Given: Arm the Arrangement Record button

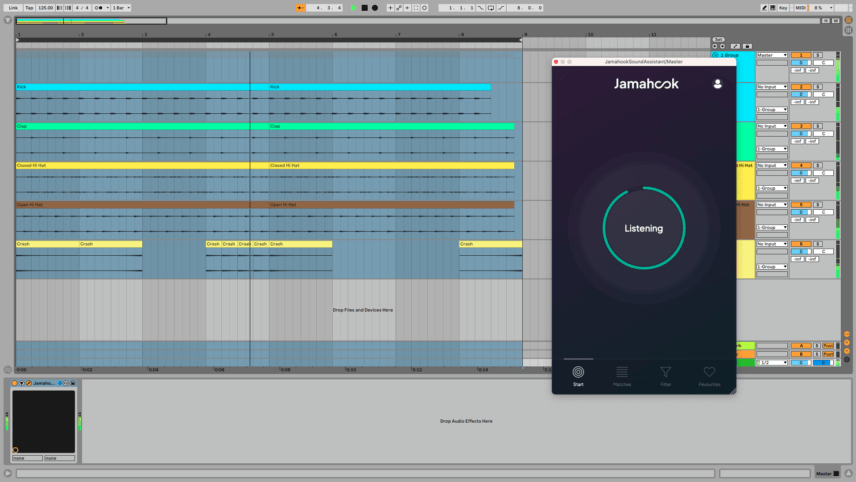Looking at the screenshot, I should click(x=374, y=8).
